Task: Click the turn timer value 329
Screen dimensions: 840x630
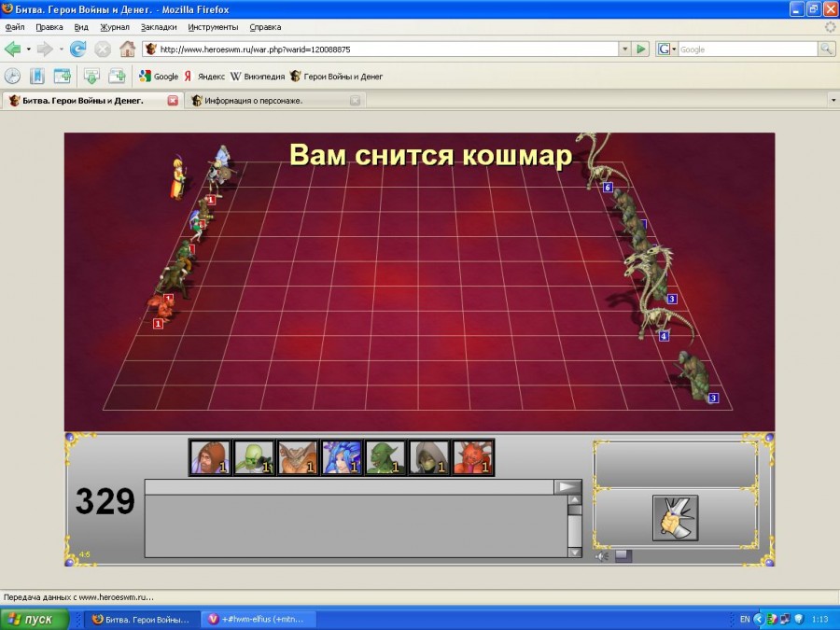Action: (105, 501)
